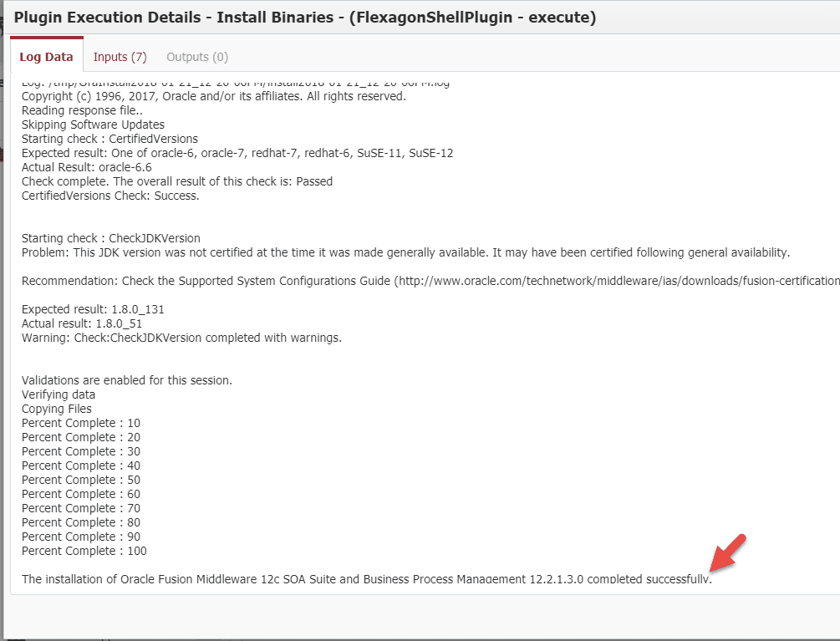This screenshot has width=840, height=641.
Task: Click 'Starting check : CheckJDKVersion' line
Action: pyautogui.click(x=111, y=238)
